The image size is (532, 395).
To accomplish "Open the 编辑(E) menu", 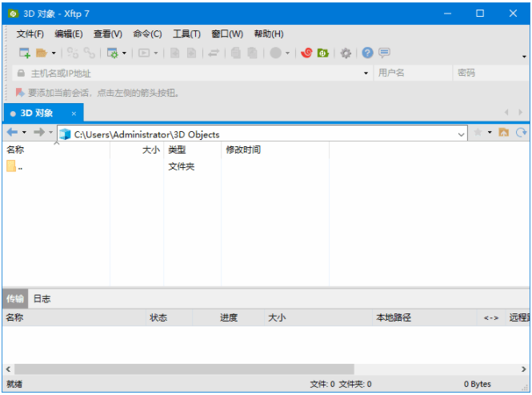I will (x=69, y=34).
